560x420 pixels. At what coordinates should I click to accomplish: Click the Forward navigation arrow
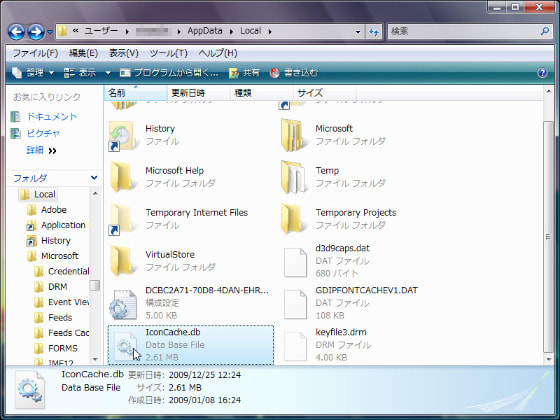36,32
